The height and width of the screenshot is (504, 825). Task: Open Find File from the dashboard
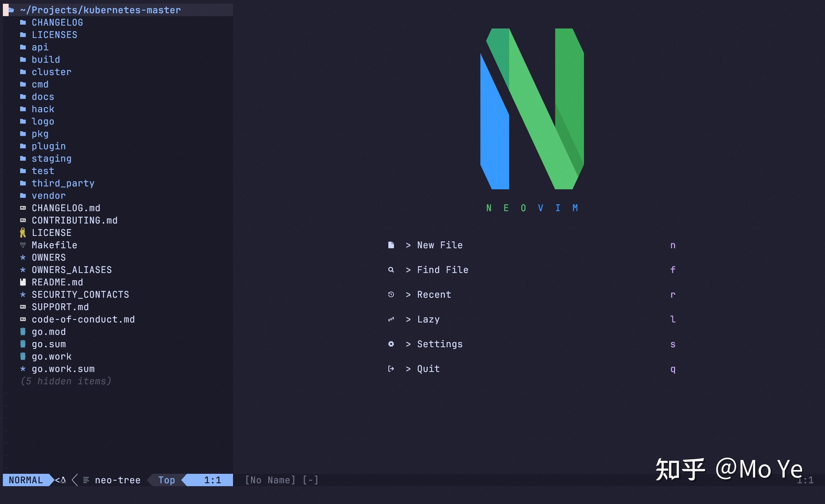[x=443, y=270]
